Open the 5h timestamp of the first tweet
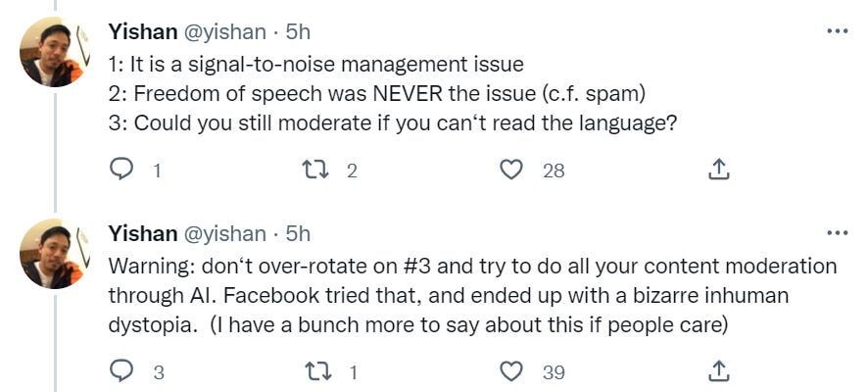This screenshot has width=868, height=392. click(298, 32)
